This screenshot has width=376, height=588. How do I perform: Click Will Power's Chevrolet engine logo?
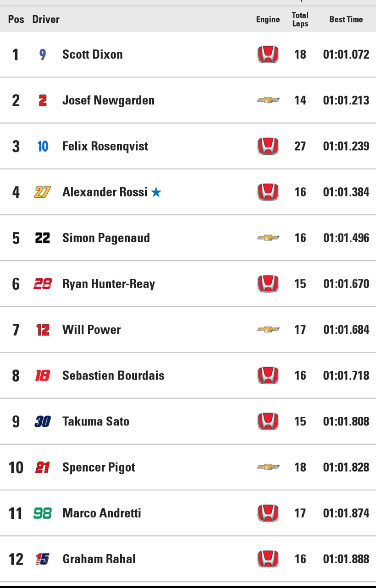(268, 329)
